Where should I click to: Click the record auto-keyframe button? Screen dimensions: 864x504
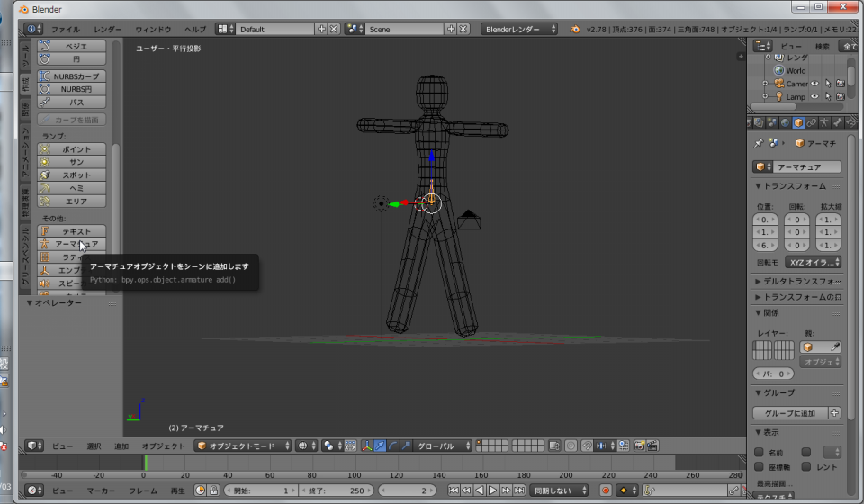606,490
